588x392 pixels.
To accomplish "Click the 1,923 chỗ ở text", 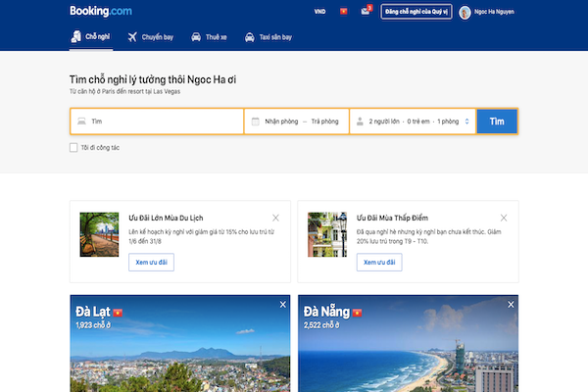I will click(93, 325).
